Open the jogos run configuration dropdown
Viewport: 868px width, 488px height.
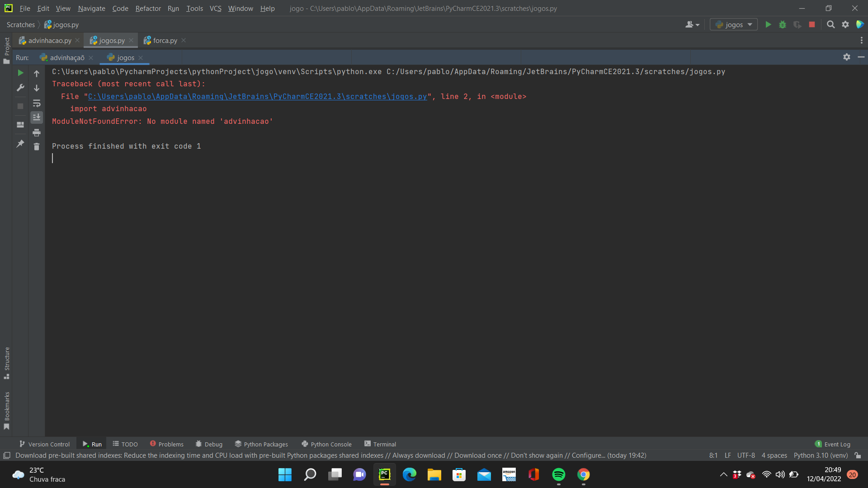[735, 24]
